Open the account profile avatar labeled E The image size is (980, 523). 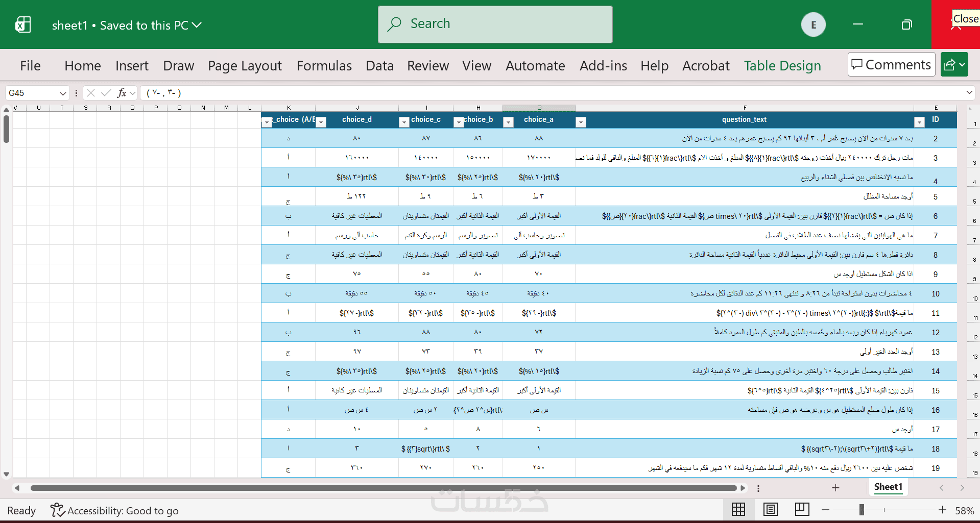tap(813, 24)
